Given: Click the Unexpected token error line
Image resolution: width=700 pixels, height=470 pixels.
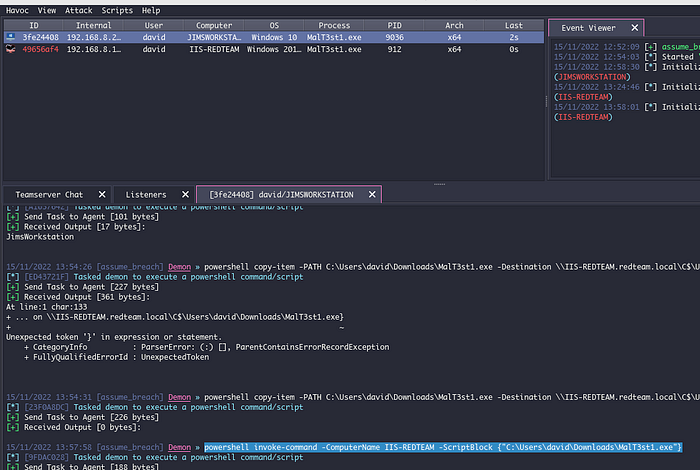Looking at the screenshot, I should [113, 337].
